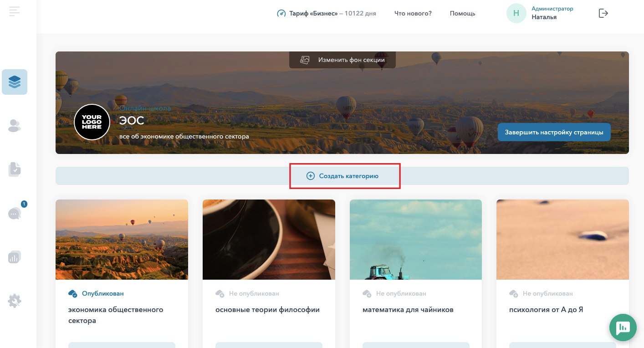
Task: Open the chat messages sidebar icon
Action: click(15, 213)
